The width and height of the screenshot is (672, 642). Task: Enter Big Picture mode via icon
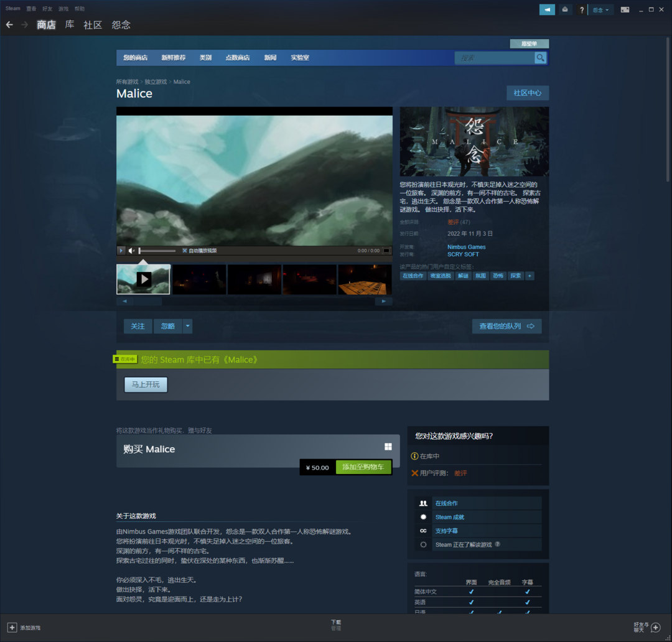(625, 9)
